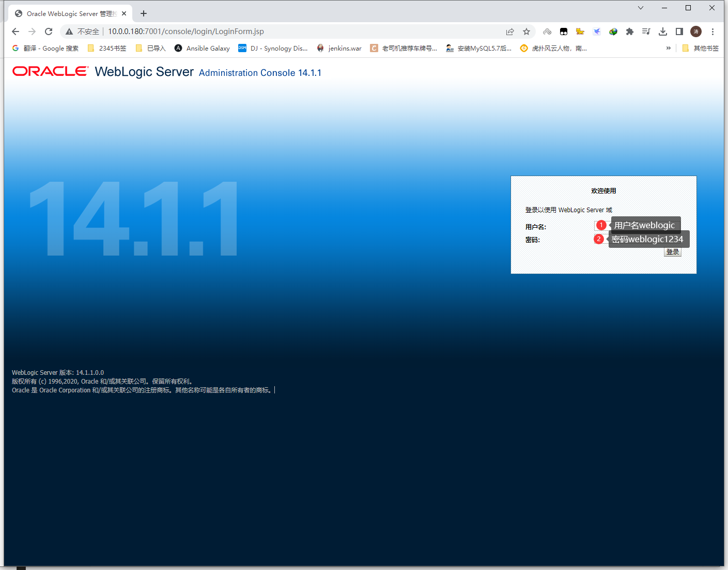Open the Chrome three-dot menu
Image resolution: width=728 pixels, height=570 pixels.
point(712,31)
